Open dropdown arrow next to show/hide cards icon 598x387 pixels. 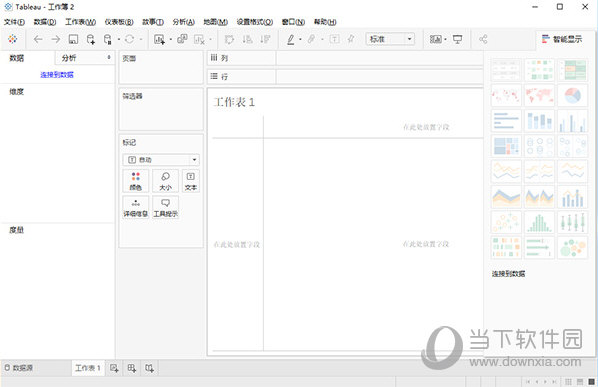click(445, 39)
